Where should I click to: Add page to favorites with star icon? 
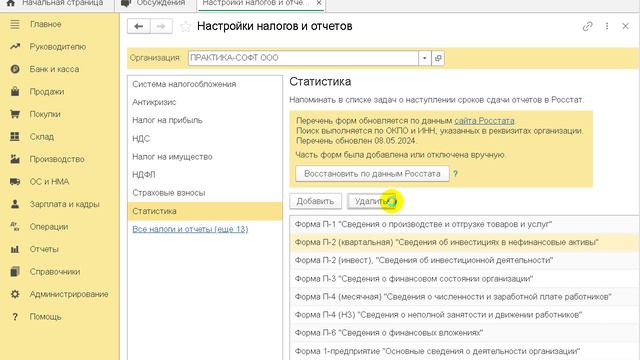tap(185, 27)
